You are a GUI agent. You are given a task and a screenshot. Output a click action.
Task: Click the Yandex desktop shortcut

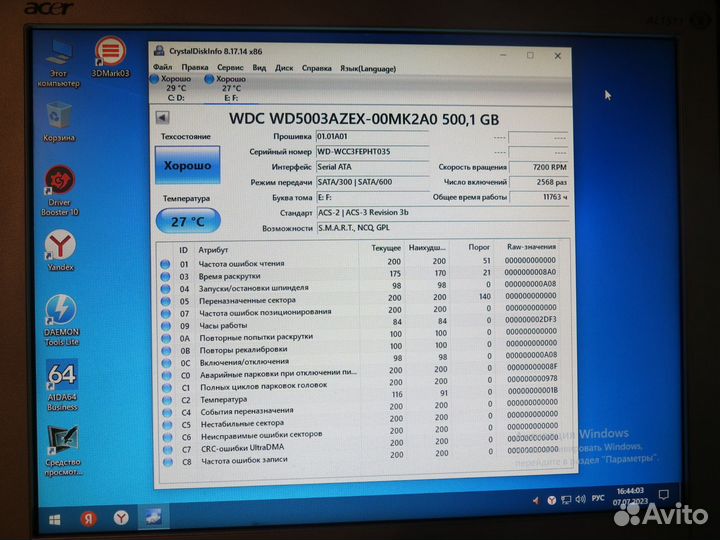(60, 251)
